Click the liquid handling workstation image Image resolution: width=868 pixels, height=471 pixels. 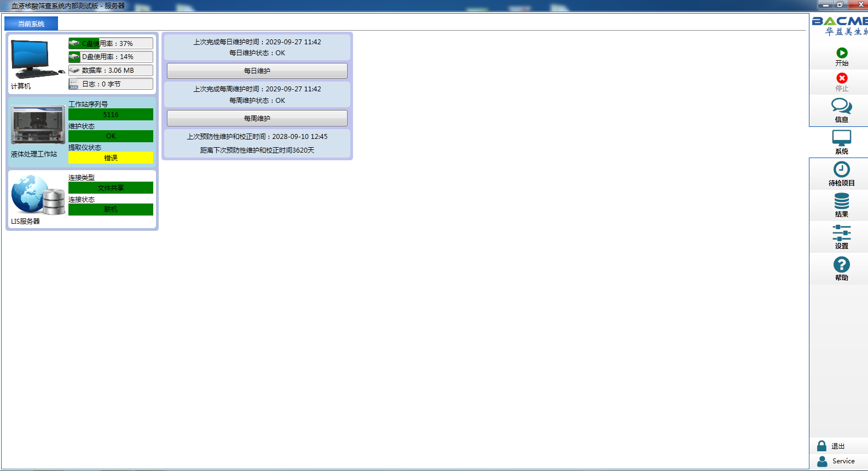pos(38,125)
